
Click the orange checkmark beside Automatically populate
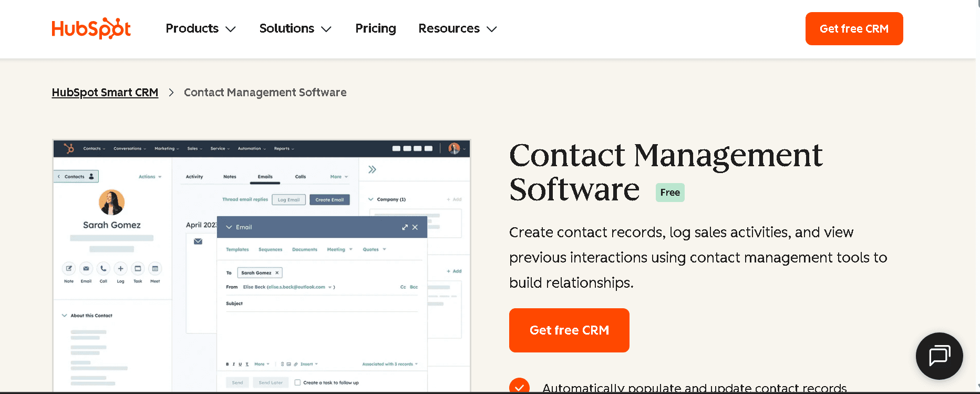519,386
